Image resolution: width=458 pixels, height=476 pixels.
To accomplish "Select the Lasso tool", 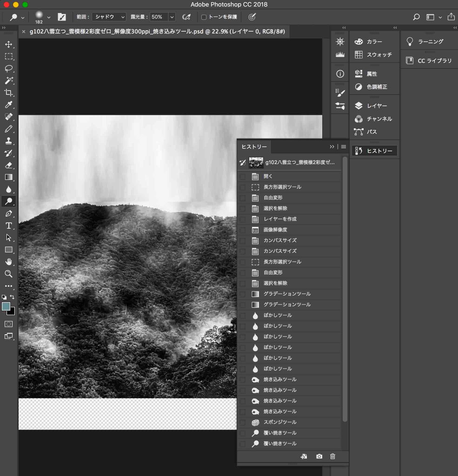I will 8,69.
